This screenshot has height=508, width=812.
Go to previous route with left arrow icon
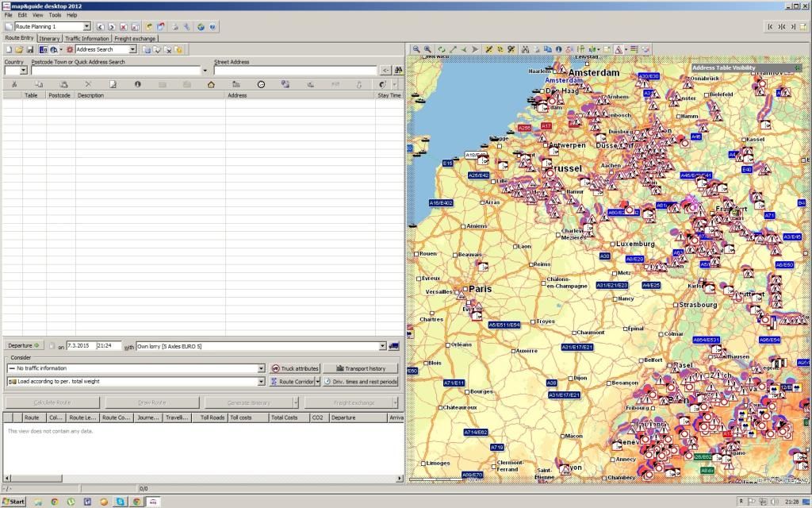coord(101,27)
